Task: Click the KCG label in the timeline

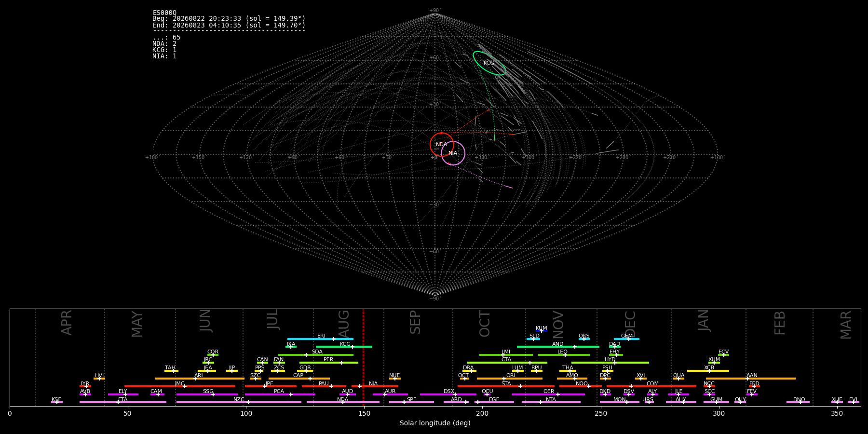Action: point(345,344)
